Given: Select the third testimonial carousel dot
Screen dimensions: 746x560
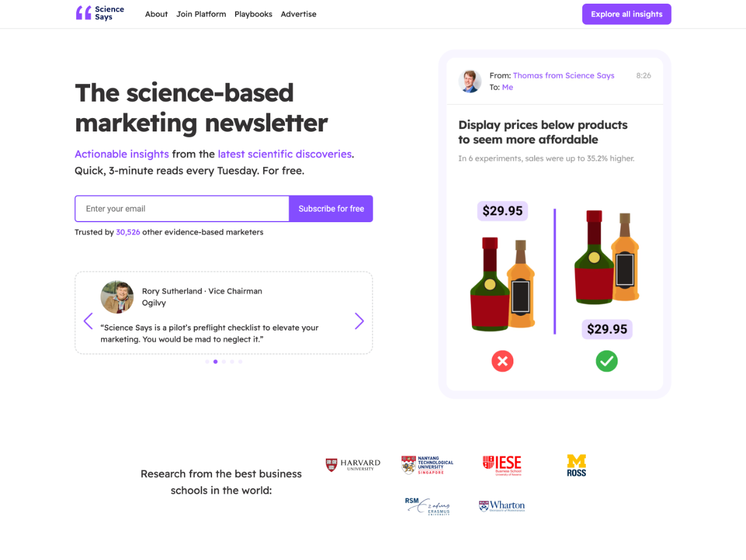Looking at the screenshot, I should click(x=223, y=362).
